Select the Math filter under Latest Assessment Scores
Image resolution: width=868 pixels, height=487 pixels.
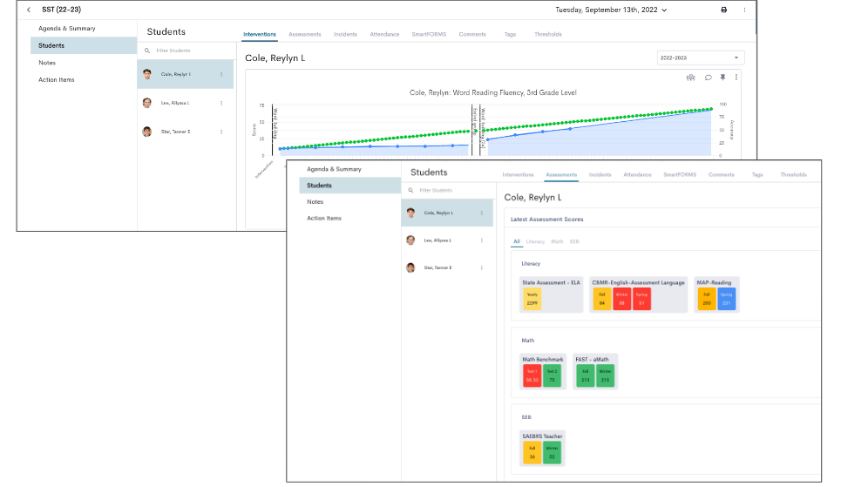556,241
